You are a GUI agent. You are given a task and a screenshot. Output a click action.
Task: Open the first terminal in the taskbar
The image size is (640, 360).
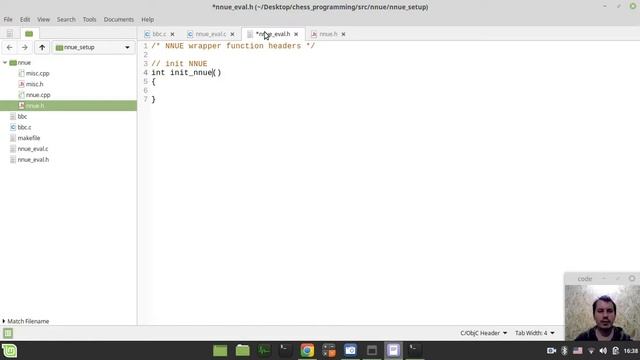tap(285, 351)
